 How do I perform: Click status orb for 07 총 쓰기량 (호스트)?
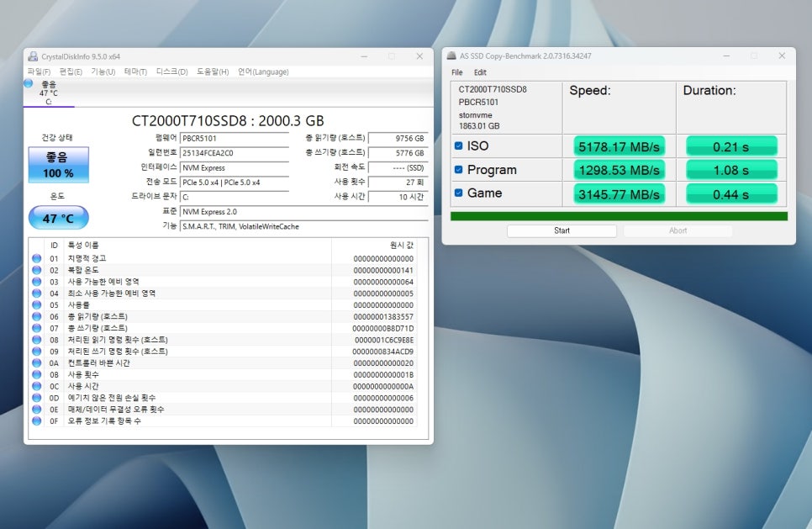[37, 328]
